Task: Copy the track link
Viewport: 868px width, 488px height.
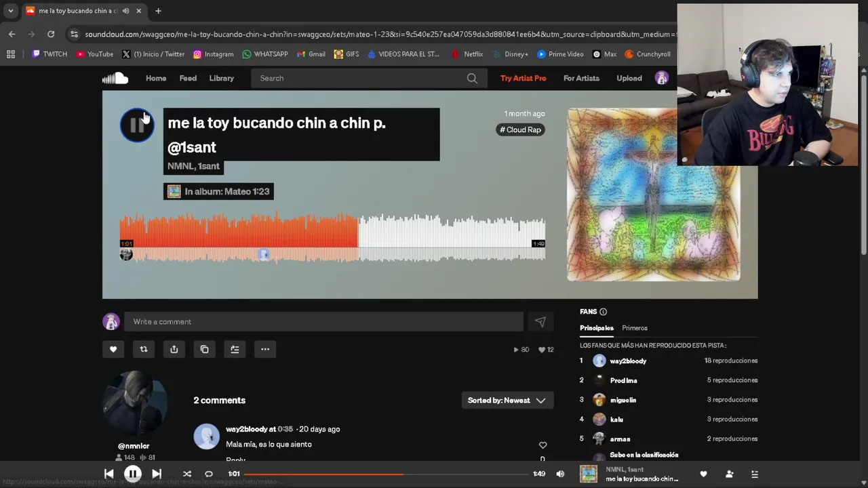Action: coord(205,349)
